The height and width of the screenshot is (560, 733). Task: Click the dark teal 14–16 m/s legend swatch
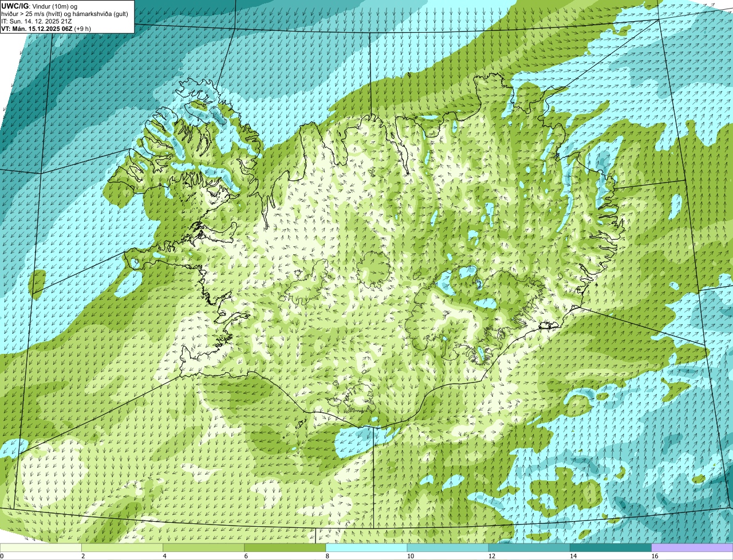[610, 548]
